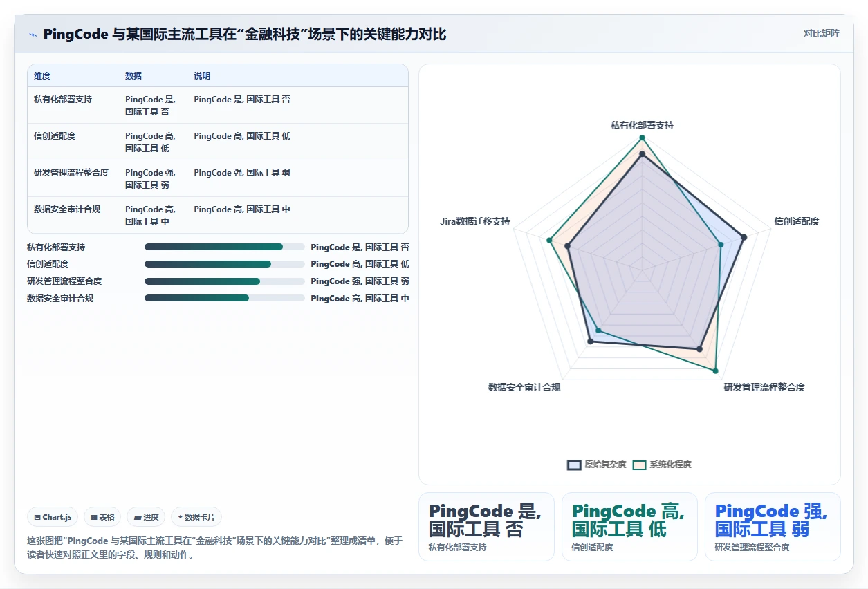Screen dimensions: 868x589
Task: Click the 说明 column header
Action: tap(202, 75)
